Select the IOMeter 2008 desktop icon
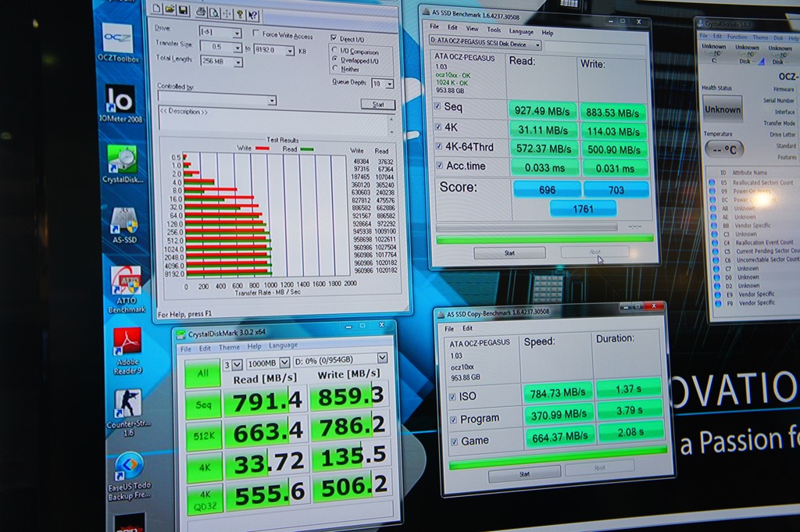The width and height of the screenshot is (800, 532). 120,104
